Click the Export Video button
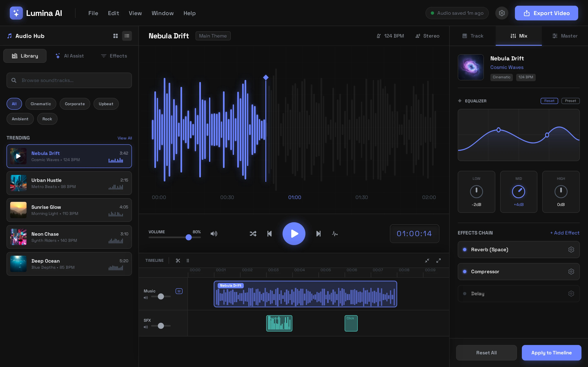The width and height of the screenshot is (588, 367). tap(546, 13)
